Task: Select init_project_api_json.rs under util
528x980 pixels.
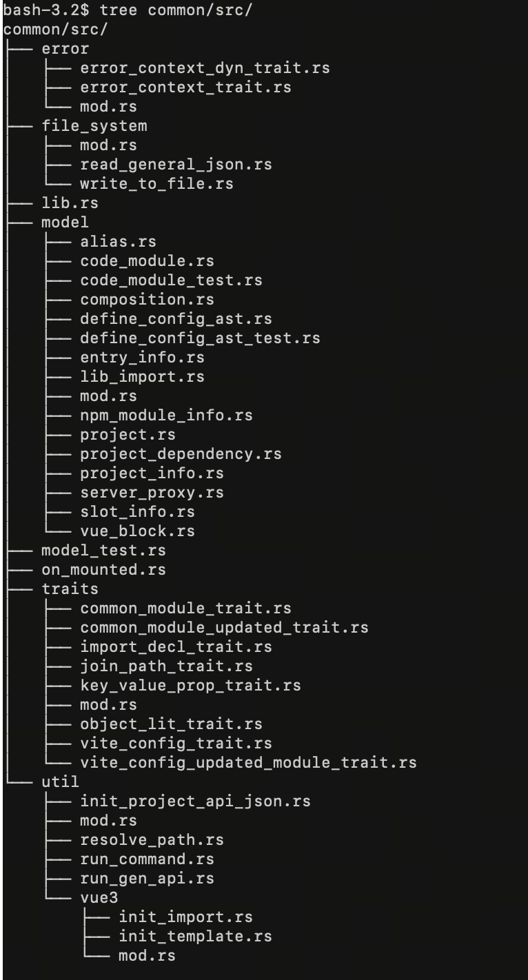Action: coord(195,802)
